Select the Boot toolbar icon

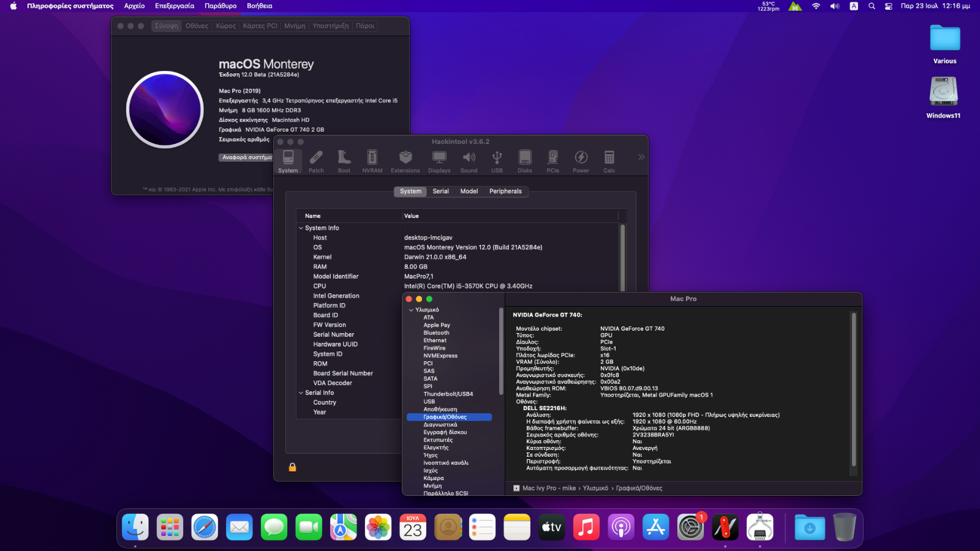[344, 162]
